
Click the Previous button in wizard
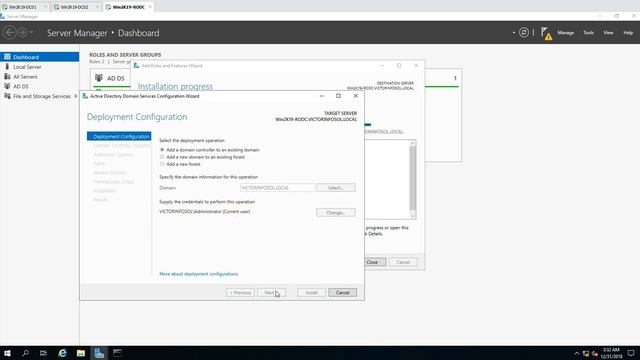click(x=240, y=292)
